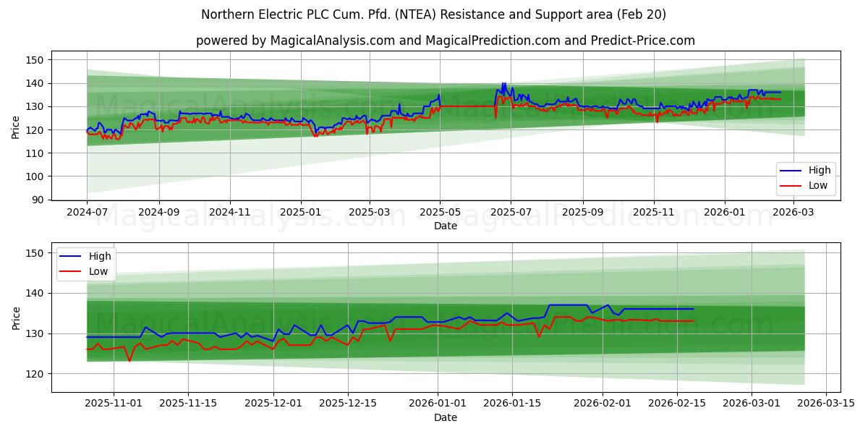Screen dimensions: 868x434
Task: Click the '2026-03' date label on upper axis
Action: [x=793, y=213]
